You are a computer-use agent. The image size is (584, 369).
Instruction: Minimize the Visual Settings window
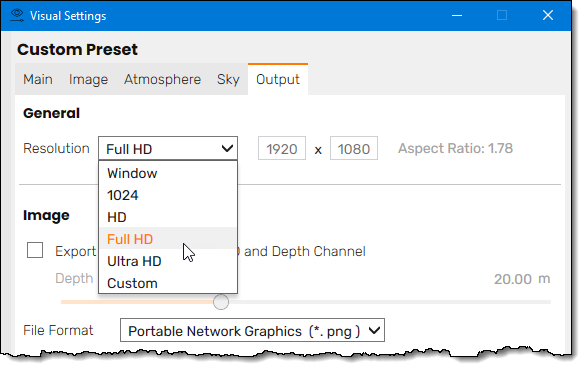coord(457,16)
